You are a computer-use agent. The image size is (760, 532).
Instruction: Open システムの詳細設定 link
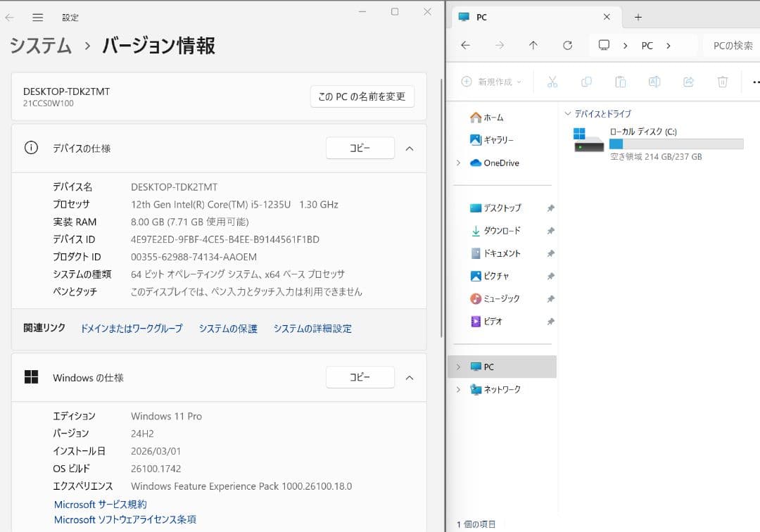click(x=312, y=329)
